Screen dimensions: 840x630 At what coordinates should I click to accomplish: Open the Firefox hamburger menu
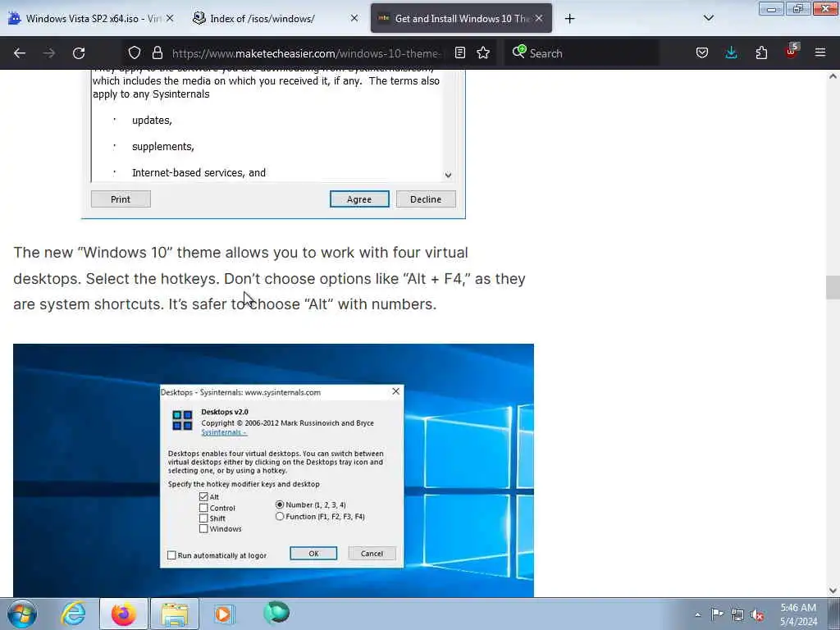(820, 52)
